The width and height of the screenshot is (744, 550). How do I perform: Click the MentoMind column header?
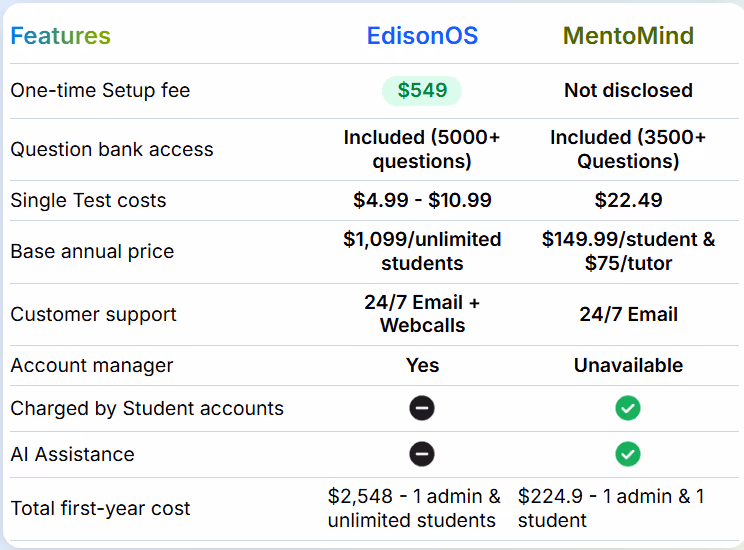coord(628,36)
